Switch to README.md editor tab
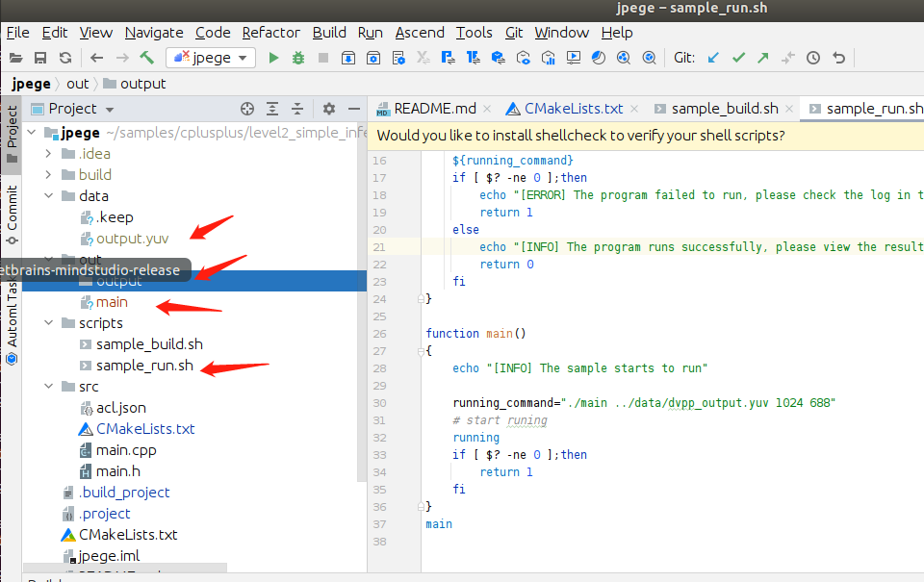This screenshot has width=924, height=582. (x=435, y=109)
